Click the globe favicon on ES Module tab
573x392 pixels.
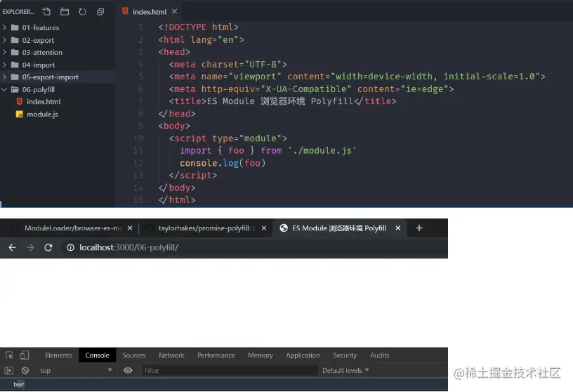(284, 228)
